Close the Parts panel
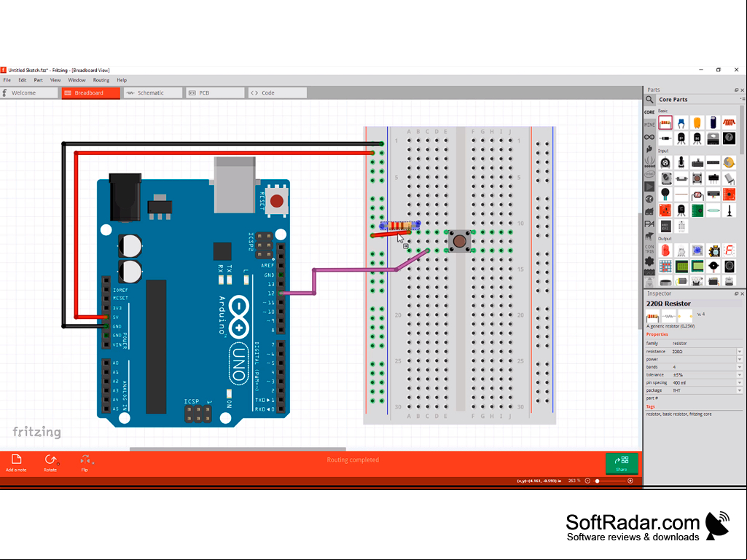This screenshot has height=560, width=747. 742,90
